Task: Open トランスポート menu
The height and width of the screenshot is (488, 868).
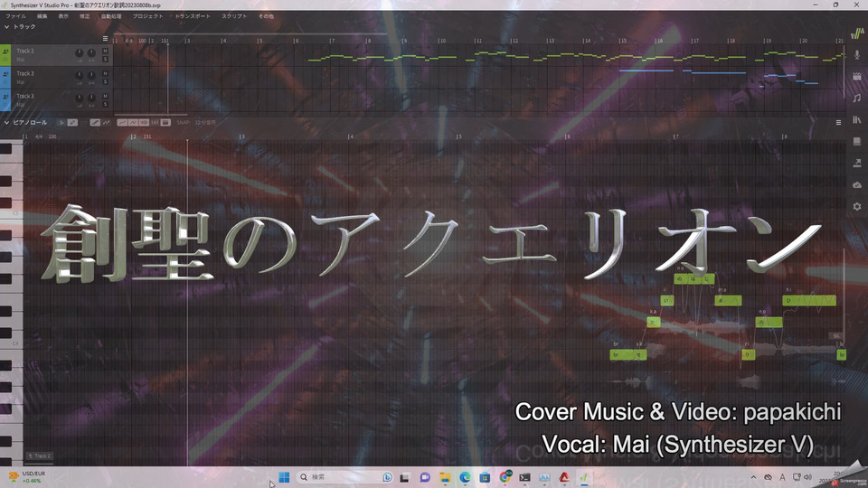Action: (193, 16)
